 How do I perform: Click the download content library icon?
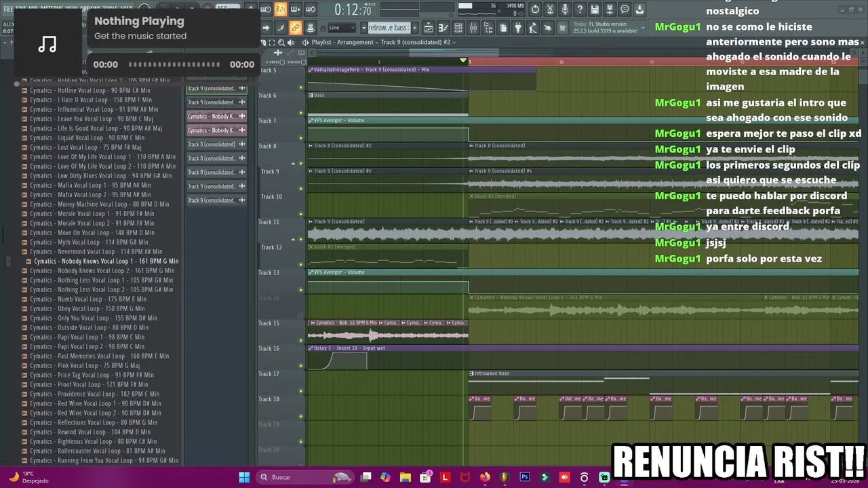[x=639, y=9]
